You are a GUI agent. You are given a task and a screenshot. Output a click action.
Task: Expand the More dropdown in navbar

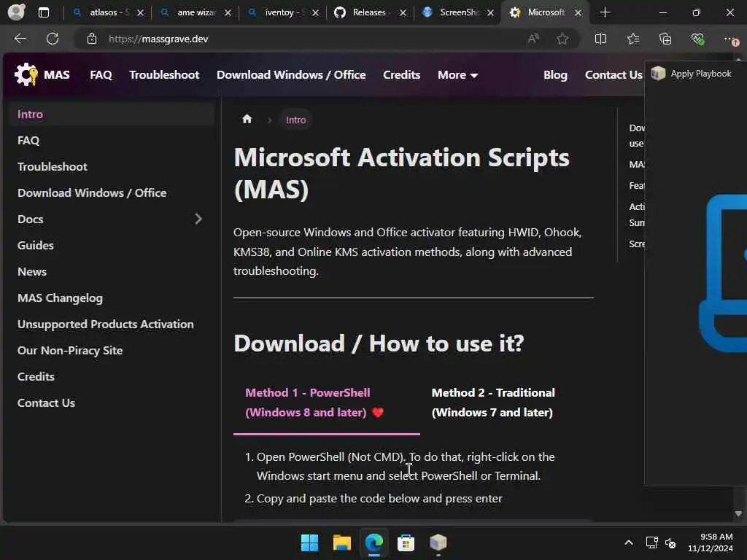458,75
